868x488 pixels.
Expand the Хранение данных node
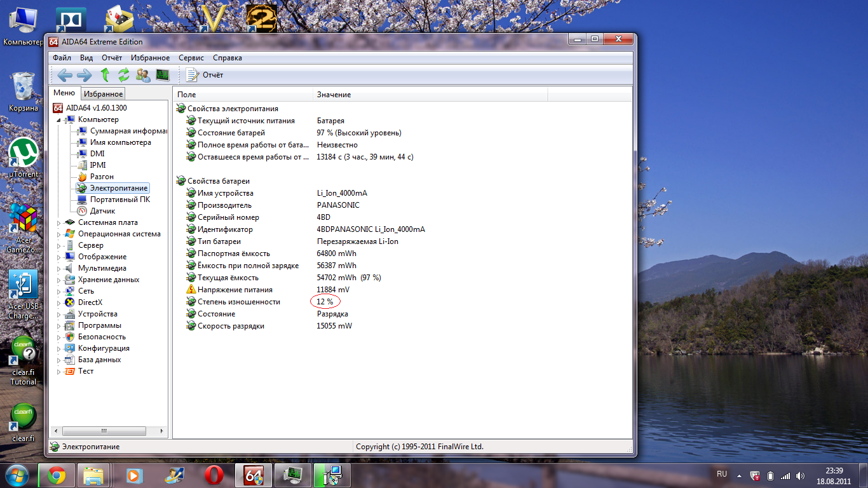click(59, 280)
